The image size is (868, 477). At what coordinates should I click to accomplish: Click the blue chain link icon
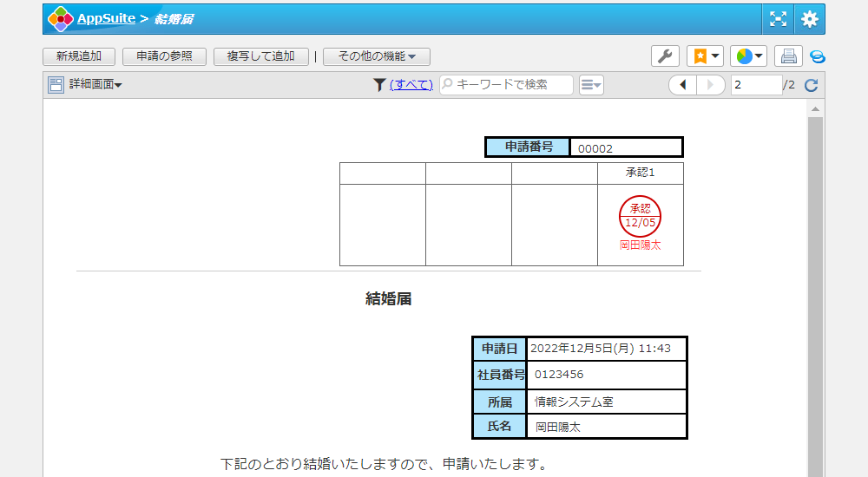(817, 56)
